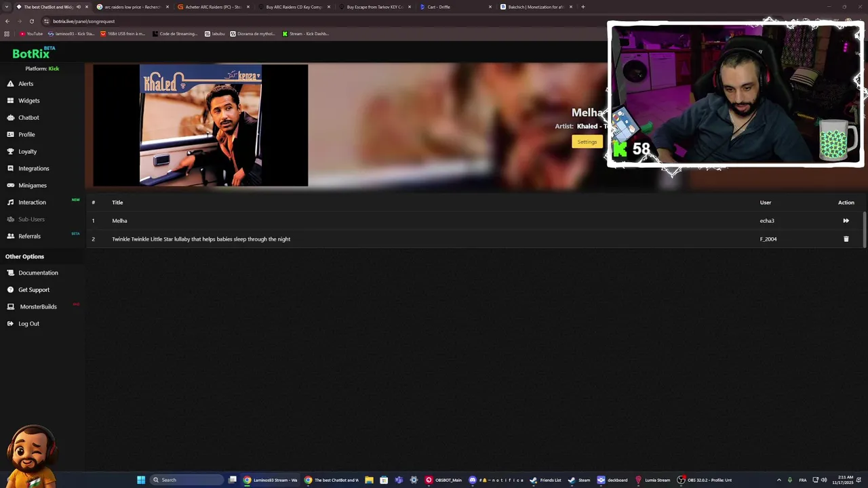Click the taskbar Search box
The width and height of the screenshot is (868, 488).
(187, 480)
